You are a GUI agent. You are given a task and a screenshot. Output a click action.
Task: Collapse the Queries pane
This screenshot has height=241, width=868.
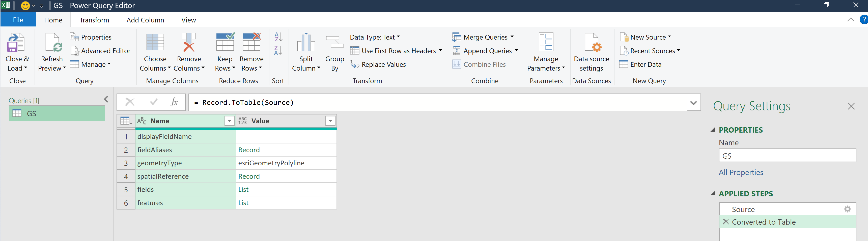pos(106,99)
